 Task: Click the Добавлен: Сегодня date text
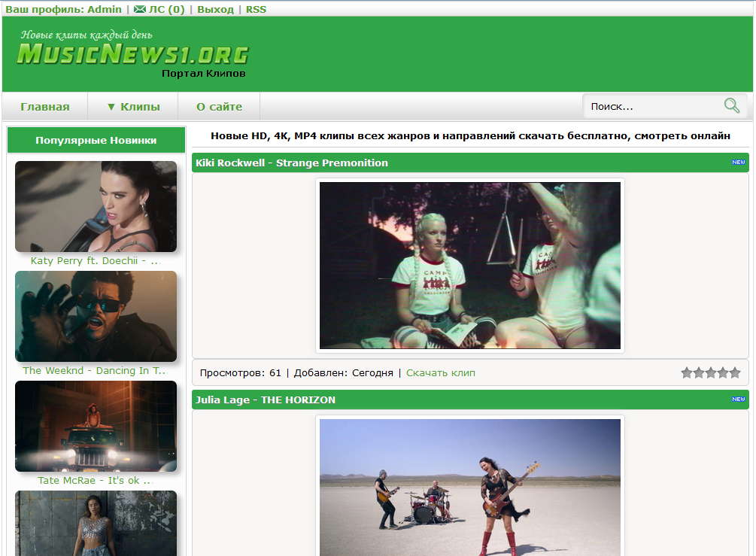[x=343, y=372]
